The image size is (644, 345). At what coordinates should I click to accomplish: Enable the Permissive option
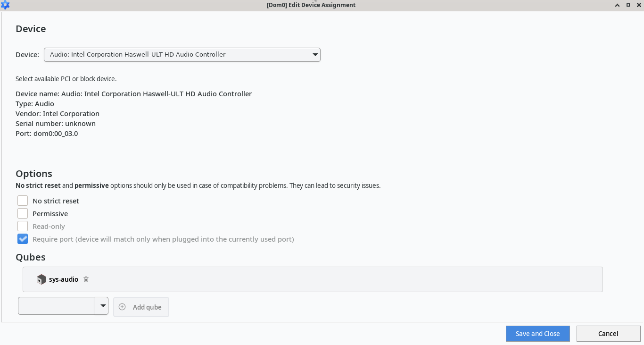22,213
